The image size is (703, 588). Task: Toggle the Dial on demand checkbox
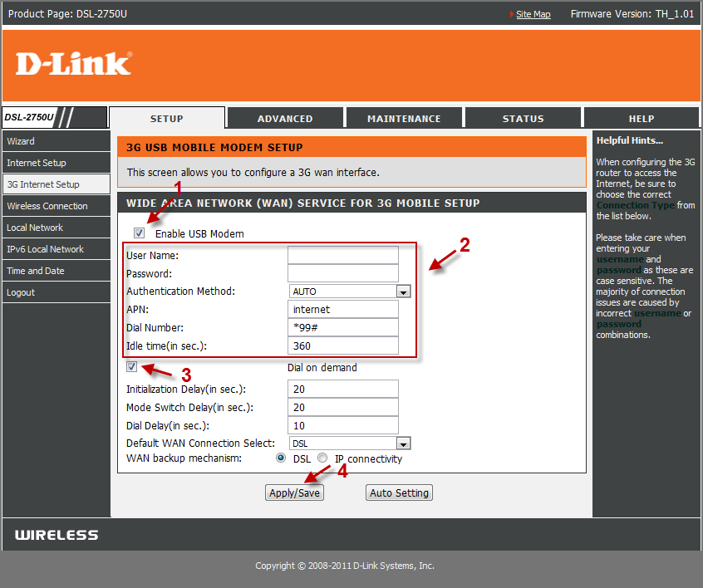click(x=131, y=366)
